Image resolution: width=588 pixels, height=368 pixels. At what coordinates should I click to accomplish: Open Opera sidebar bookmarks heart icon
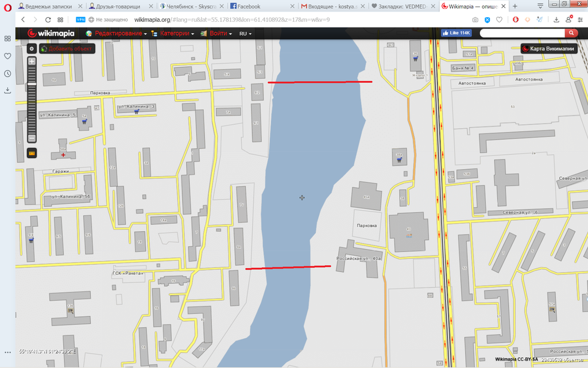pos(7,56)
